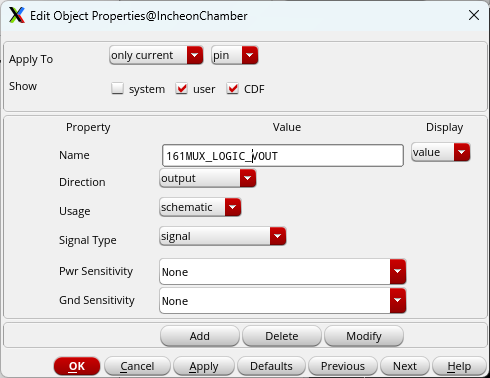490x378 pixels.
Task: Click the Defaults button
Action: click(x=271, y=366)
